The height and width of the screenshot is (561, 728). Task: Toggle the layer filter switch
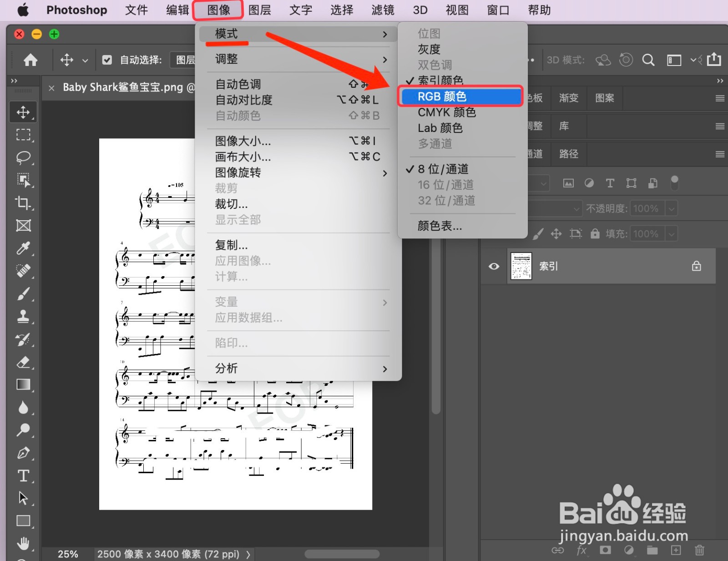point(675,183)
